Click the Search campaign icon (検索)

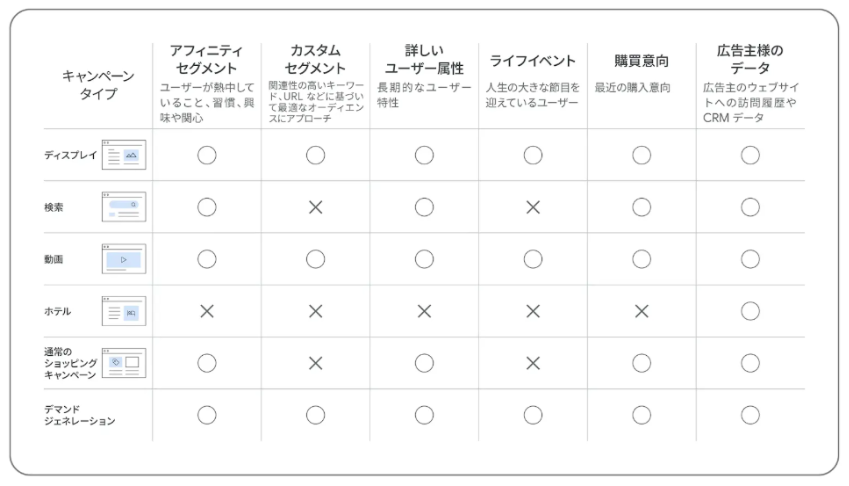click(x=124, y=207)
